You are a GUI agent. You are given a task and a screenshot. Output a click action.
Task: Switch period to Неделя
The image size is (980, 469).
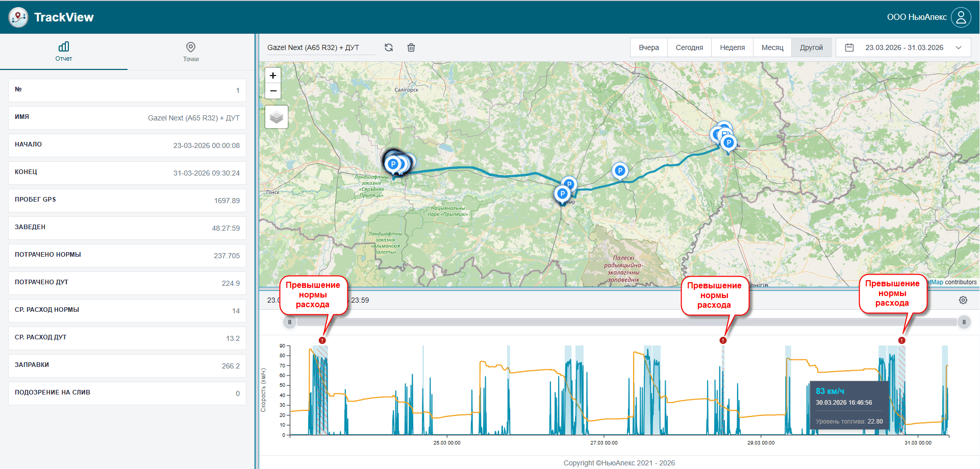coord(732,47)
